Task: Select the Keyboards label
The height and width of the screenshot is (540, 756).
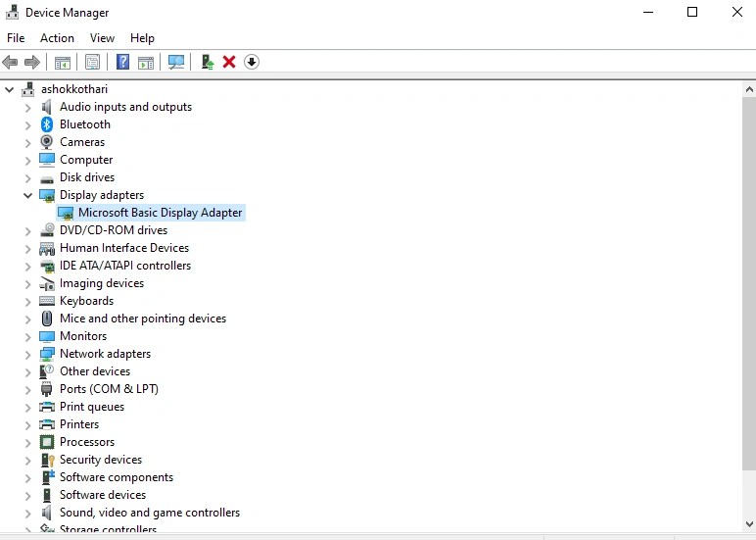Action: 87,301
